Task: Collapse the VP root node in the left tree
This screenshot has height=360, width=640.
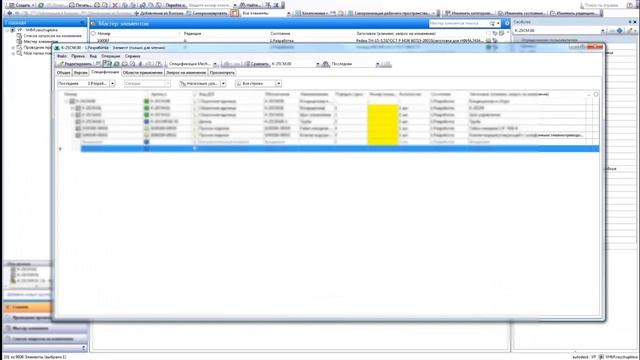Action: pyautogui.click(x=7, y=30)
